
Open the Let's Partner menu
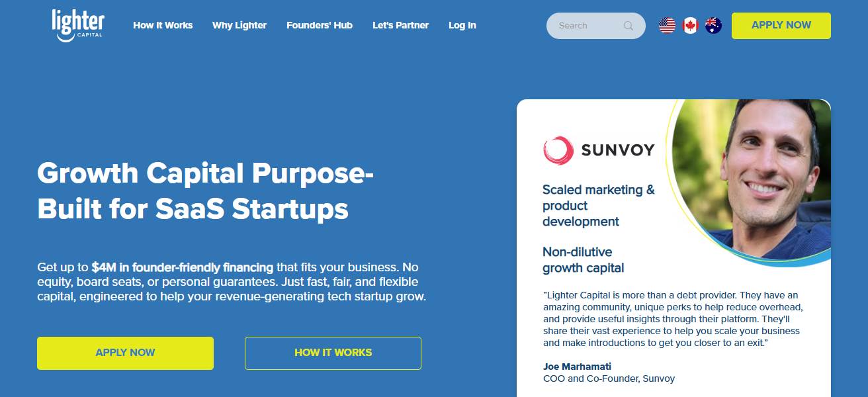point(400,26)
